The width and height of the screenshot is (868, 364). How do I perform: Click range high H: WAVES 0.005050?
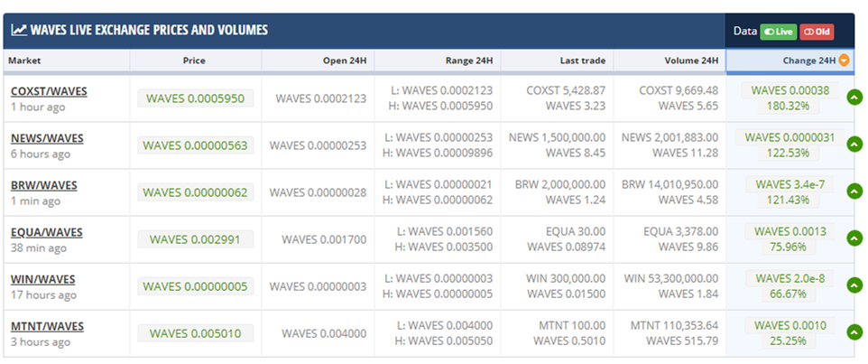444,341
